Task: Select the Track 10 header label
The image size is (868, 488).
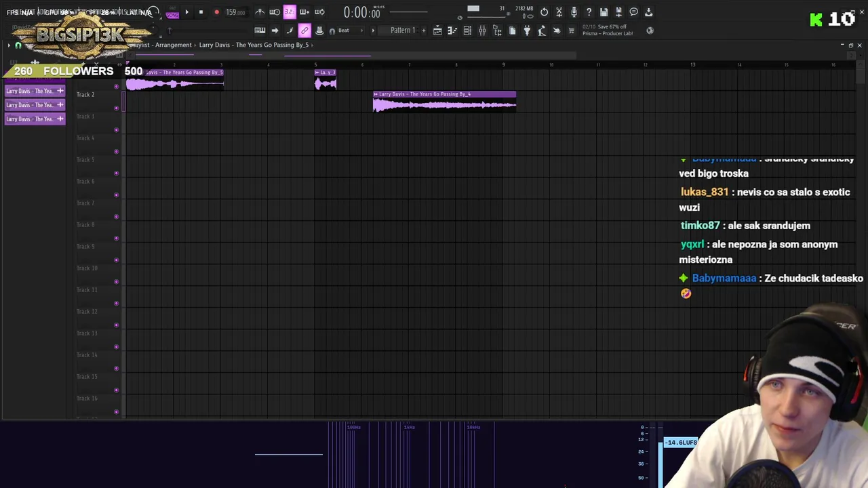Action: pos(87,268)
